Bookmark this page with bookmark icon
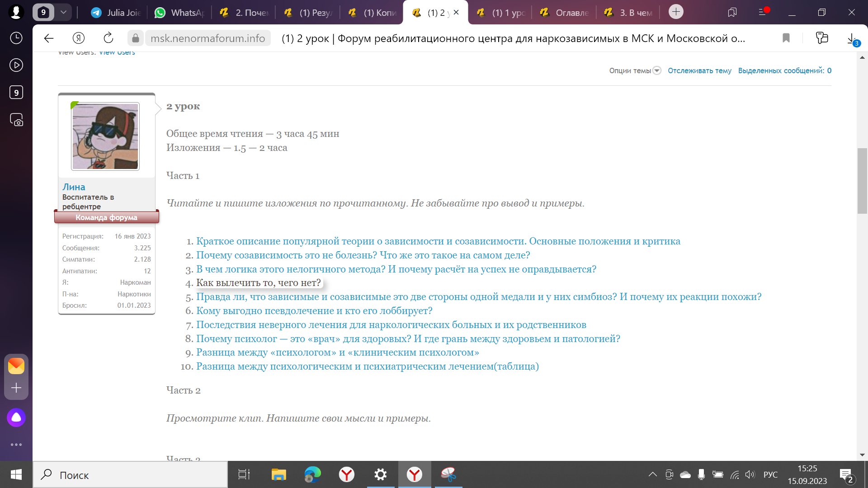Image resolution: width=868 pixels, height=488 pixels. click(x=786, y=38)
